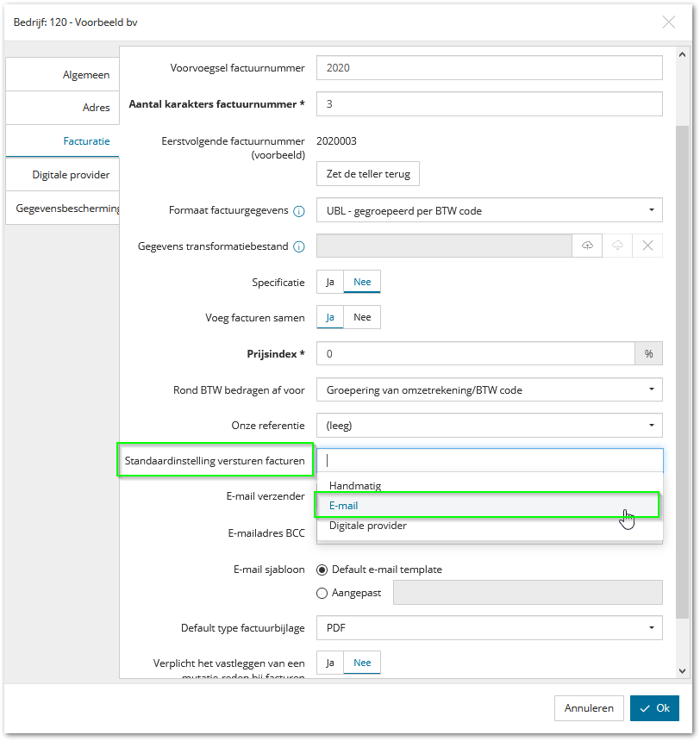Choose E-mail from the dropdown list
The height and width of the screenshot is (741, 700).
coord(490,505)
